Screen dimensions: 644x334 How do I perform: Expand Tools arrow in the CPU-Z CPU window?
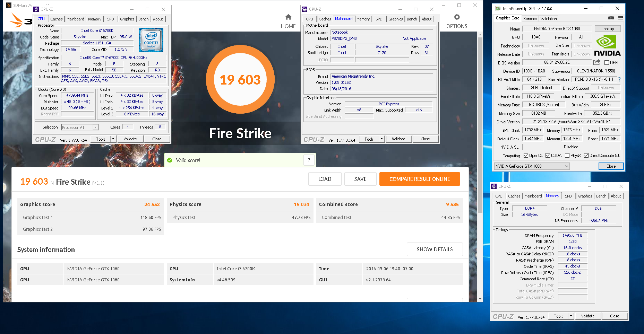point(113,139)
